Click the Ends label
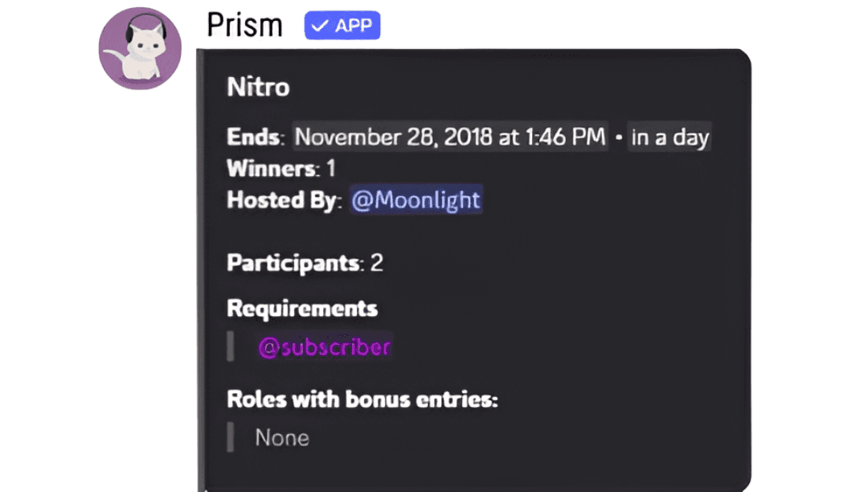 click(254, 137)
